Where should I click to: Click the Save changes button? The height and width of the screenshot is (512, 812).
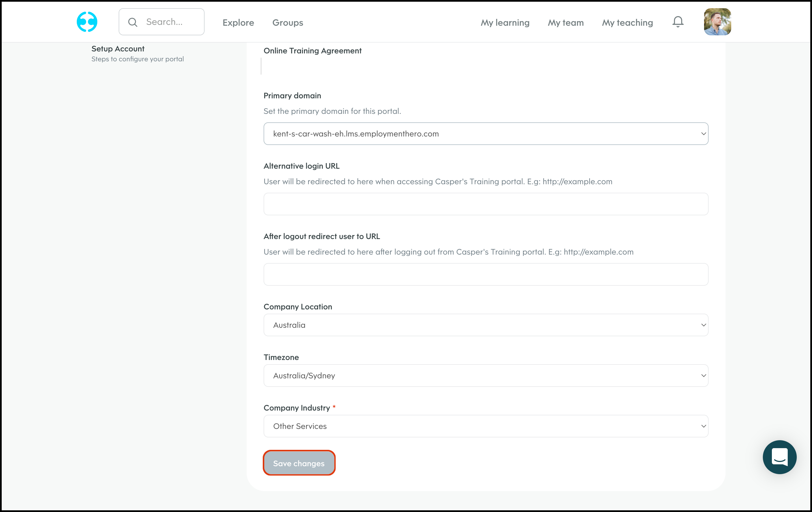[299, 463]
